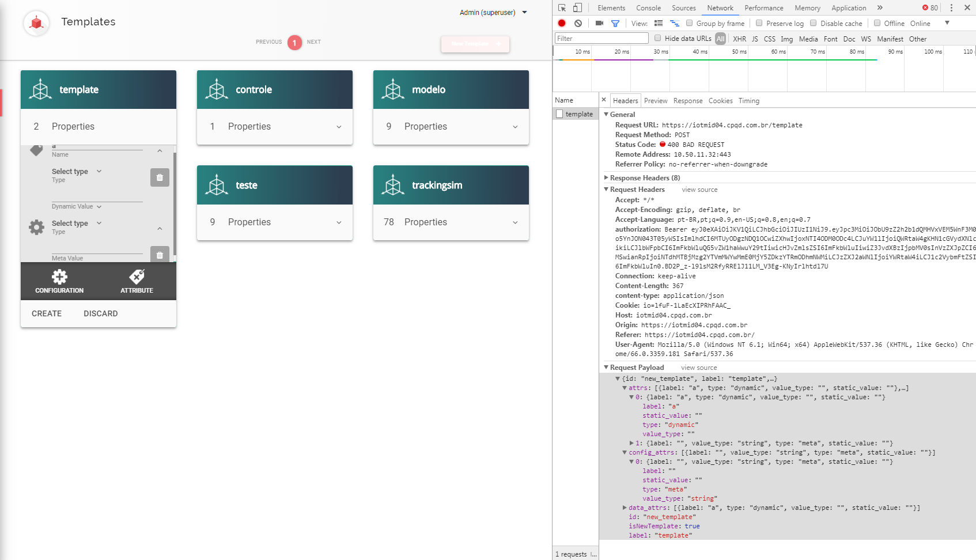
Task: Click the CREATE button
Action: click(x=47, y=313)
